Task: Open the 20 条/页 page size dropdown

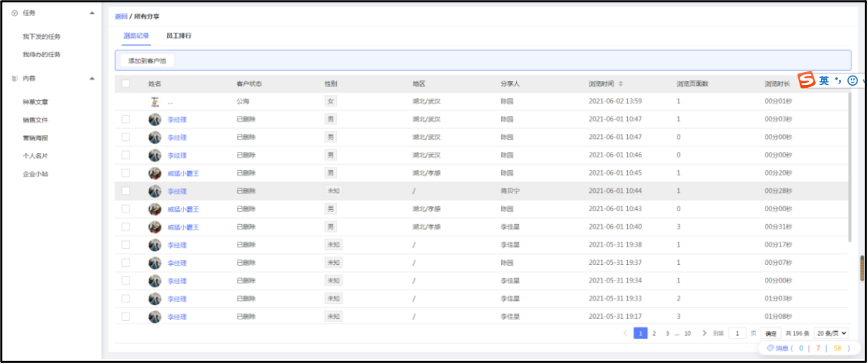Action: pos(831,334)
